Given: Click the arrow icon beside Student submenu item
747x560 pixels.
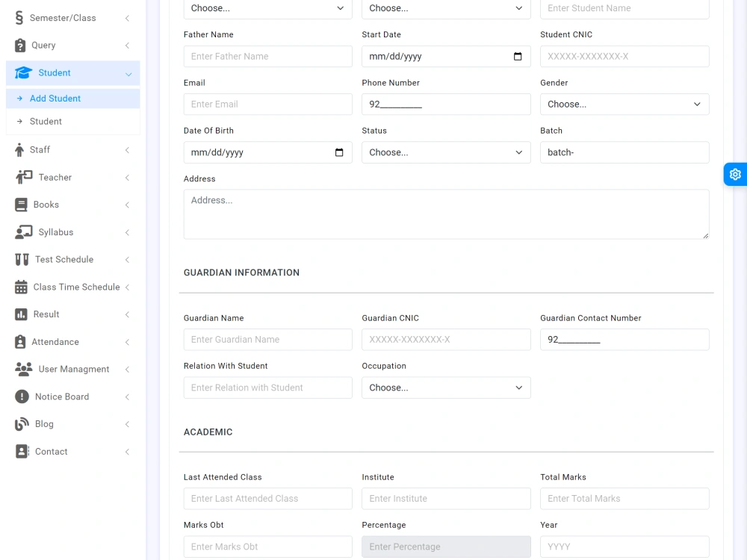Looking at the screenshot, I should pos(19,122).
